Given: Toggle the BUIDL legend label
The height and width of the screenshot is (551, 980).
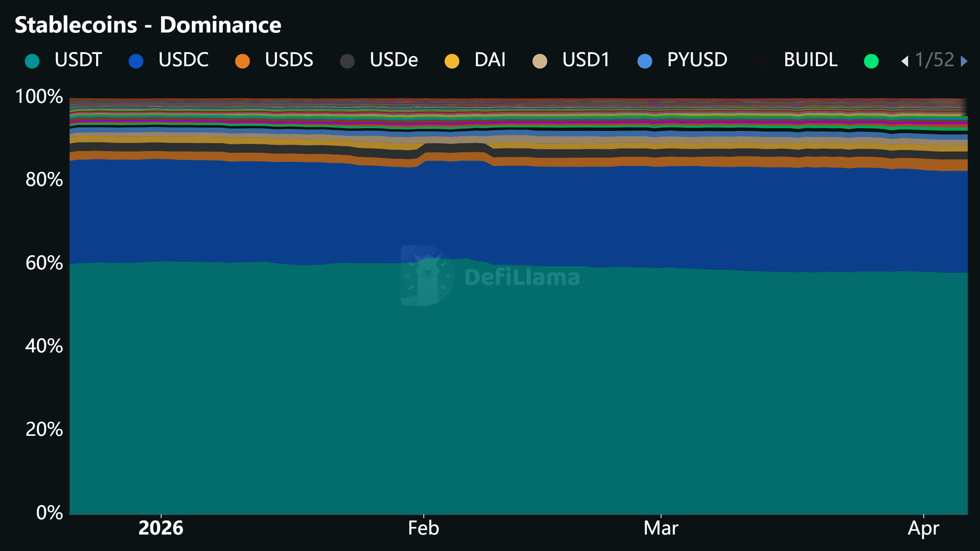Looking at the screenshot, I should 810,60.
